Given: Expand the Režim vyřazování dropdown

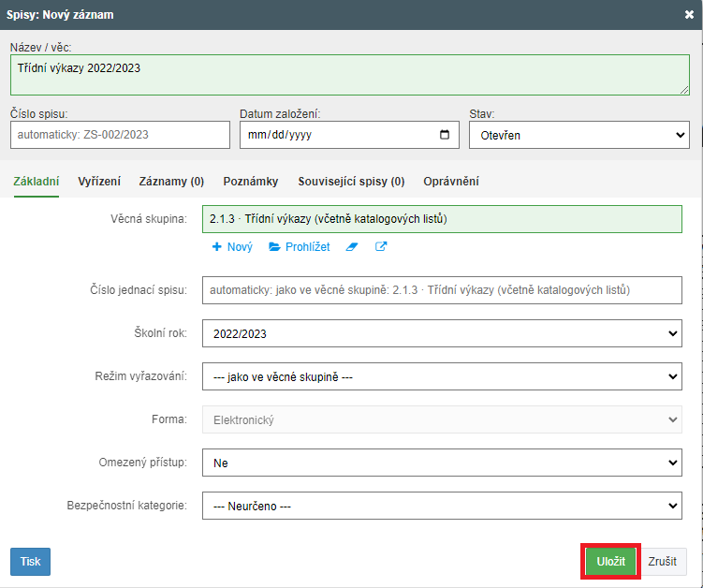Looking at the screenshot, I should (x=442, y=376).
